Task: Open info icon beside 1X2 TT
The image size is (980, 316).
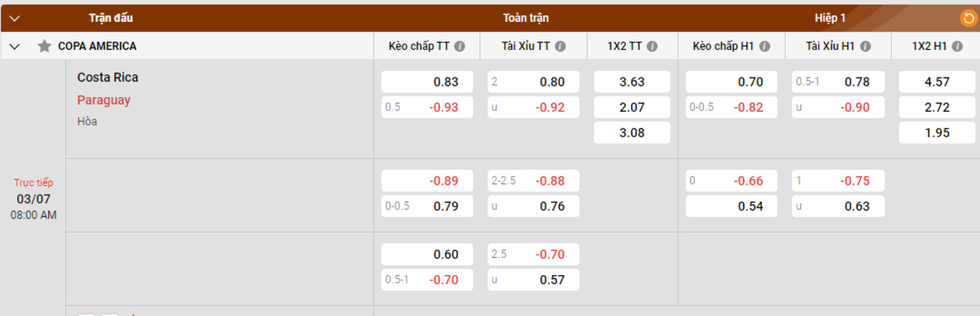Action: pos(653,47)
